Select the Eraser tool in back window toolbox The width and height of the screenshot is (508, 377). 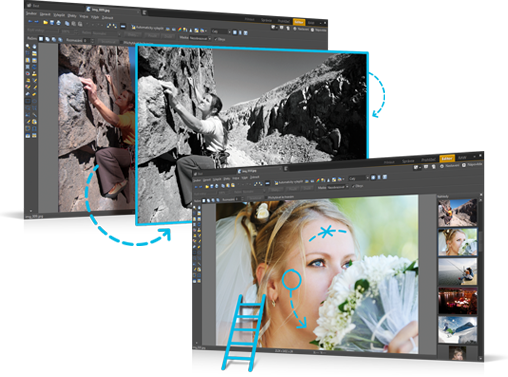[34, 94]
